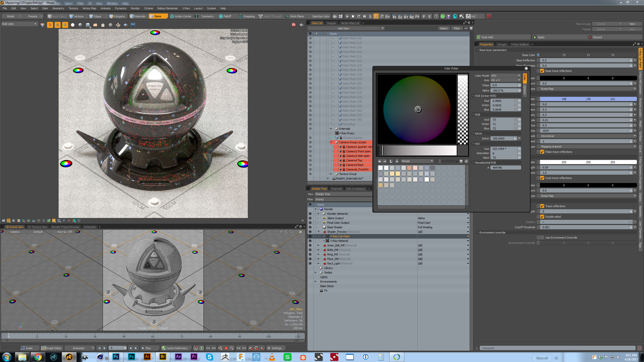Open the V-Ray menu
The height and width of the screenshot is (362, 644).
(186, 8)
